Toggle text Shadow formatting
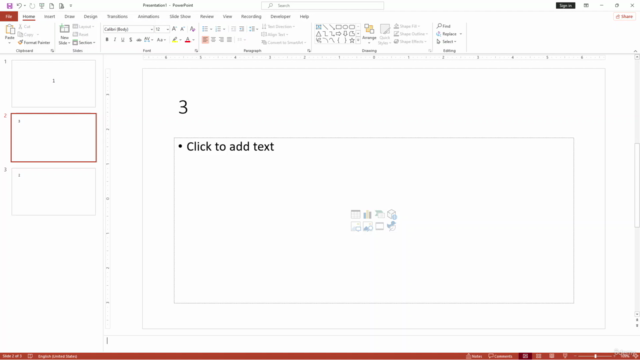Image resolution: width=640 pixels, height=360 pixels. 131,40
